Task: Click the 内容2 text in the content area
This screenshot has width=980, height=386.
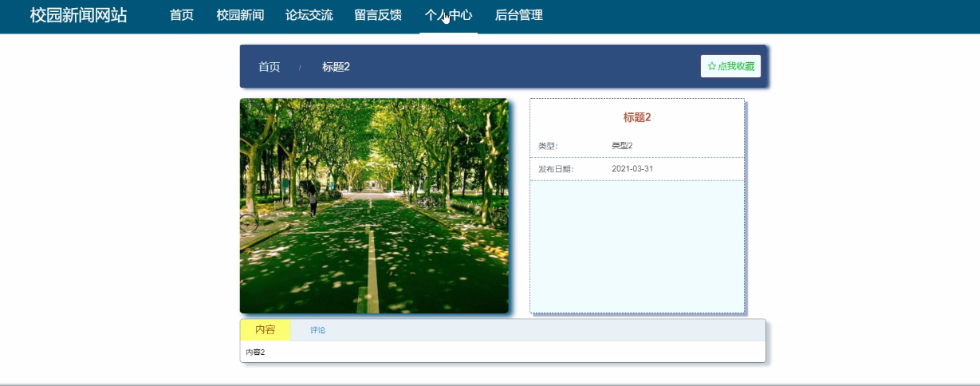Action: tap(255, 353)
